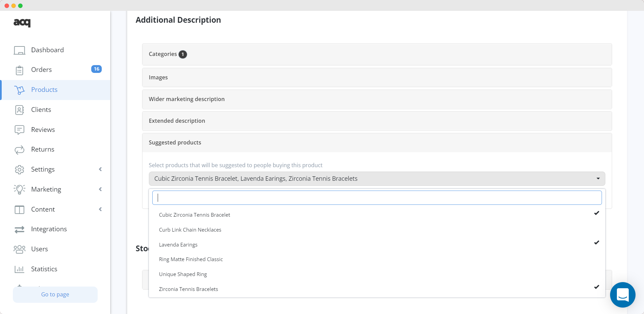Expand the Content submenu chevron
Image resolution: width=644 pixels, height=314 pixels.
(x=100, y=209)
